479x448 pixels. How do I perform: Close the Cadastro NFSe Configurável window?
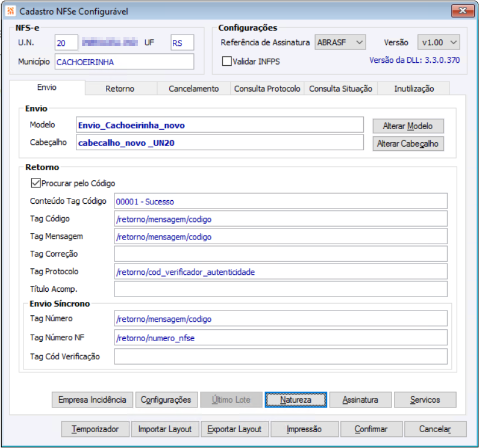tap(463, 11)
